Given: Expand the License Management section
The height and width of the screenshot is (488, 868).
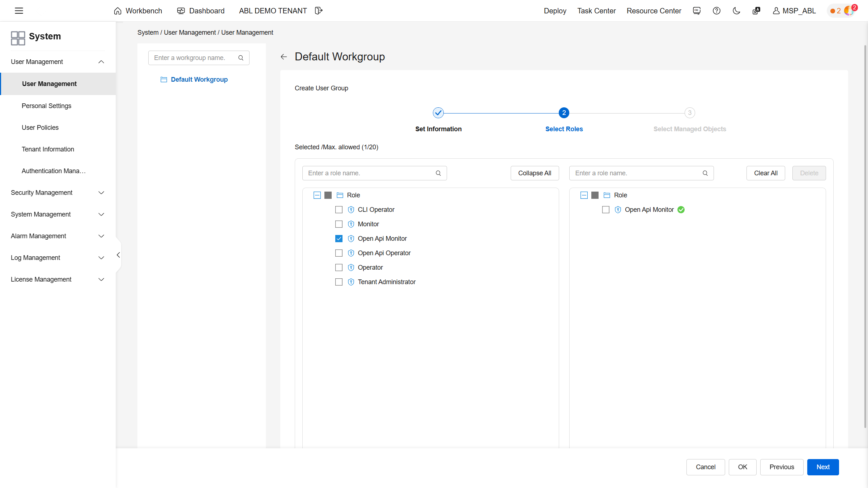Looking at the screenshot, I should (58, 279).
